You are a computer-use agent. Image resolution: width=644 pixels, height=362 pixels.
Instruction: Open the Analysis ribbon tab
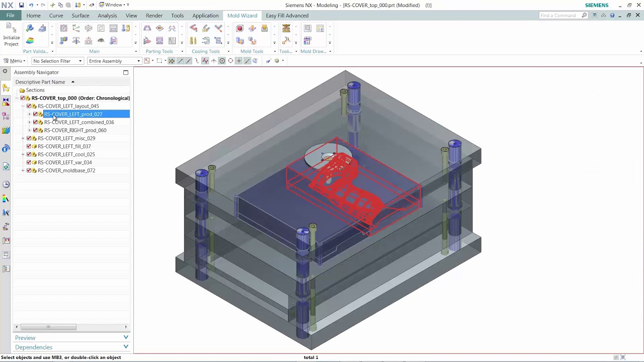[x=107, y=16]
